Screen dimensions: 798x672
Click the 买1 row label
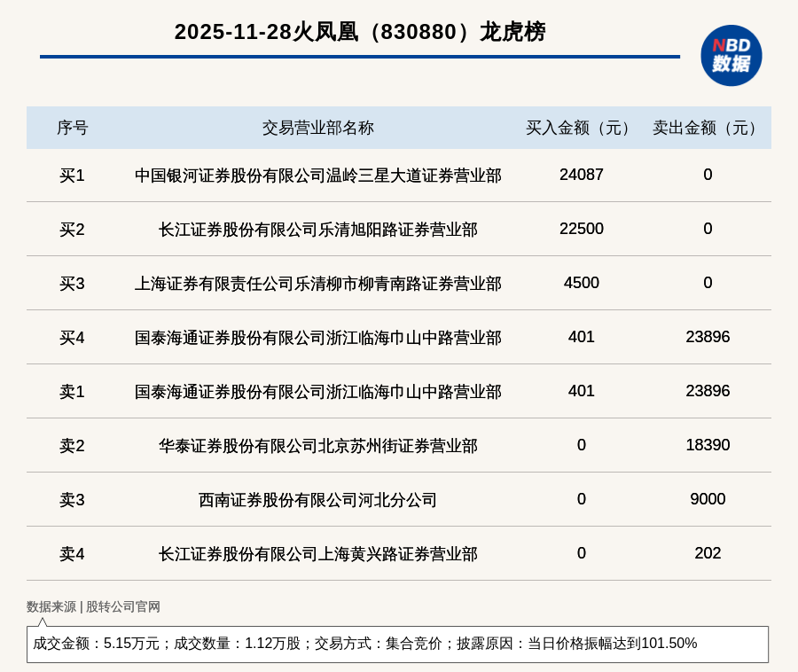72,176
